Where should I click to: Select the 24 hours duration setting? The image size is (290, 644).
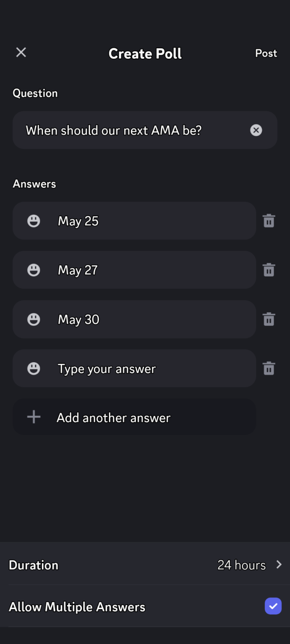(241, 565)
